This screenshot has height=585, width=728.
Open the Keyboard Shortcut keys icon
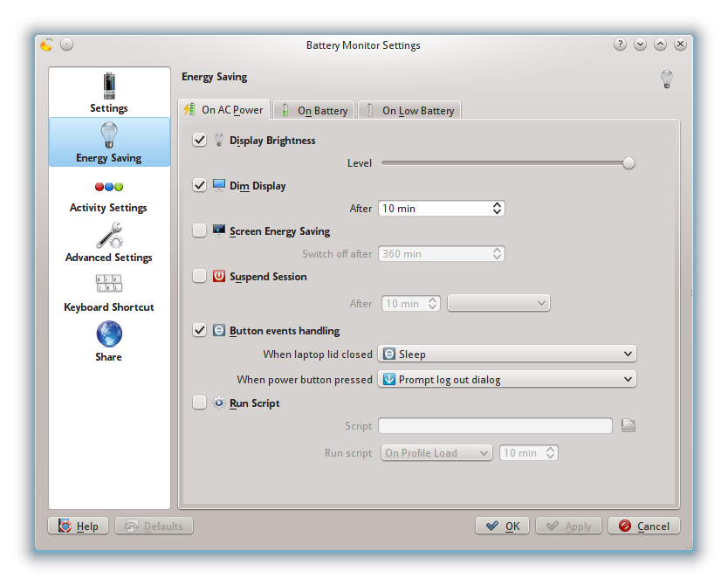click(x=109, y=283)
